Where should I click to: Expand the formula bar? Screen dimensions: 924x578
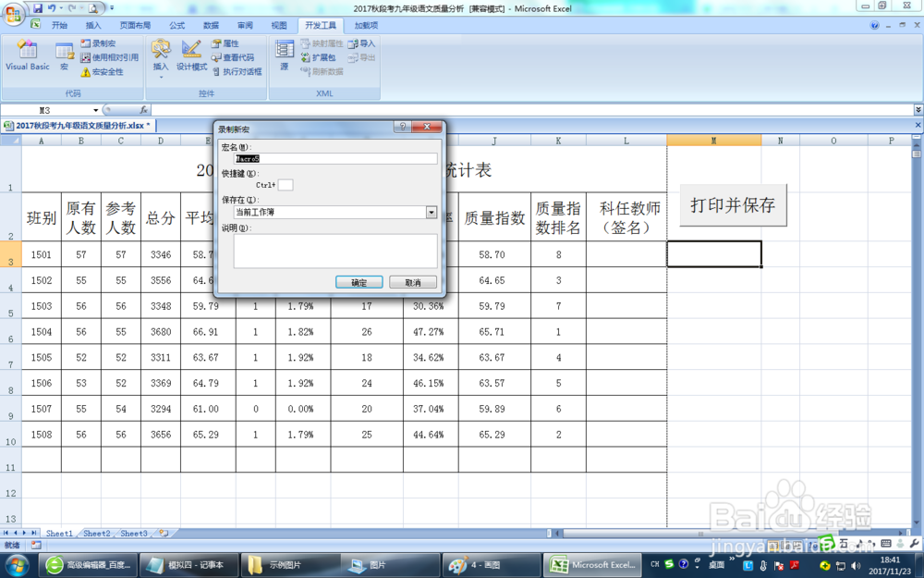click(918, 110)
